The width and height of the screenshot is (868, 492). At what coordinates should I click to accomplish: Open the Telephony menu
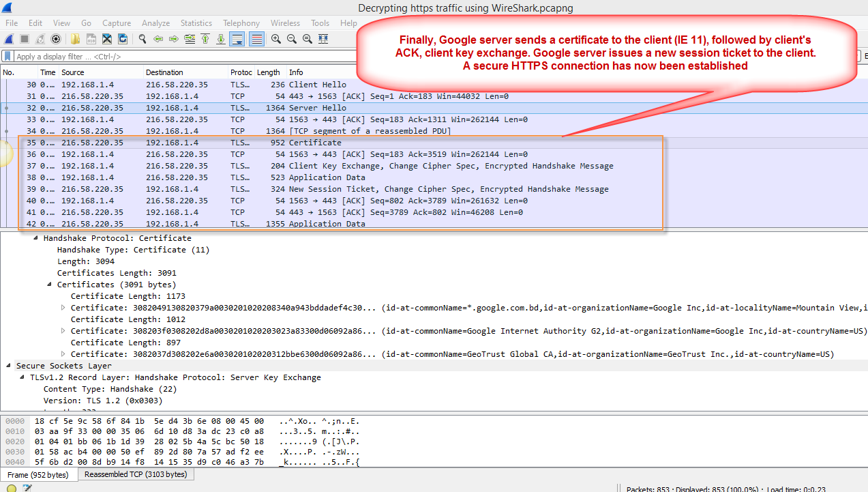[241, 23]
